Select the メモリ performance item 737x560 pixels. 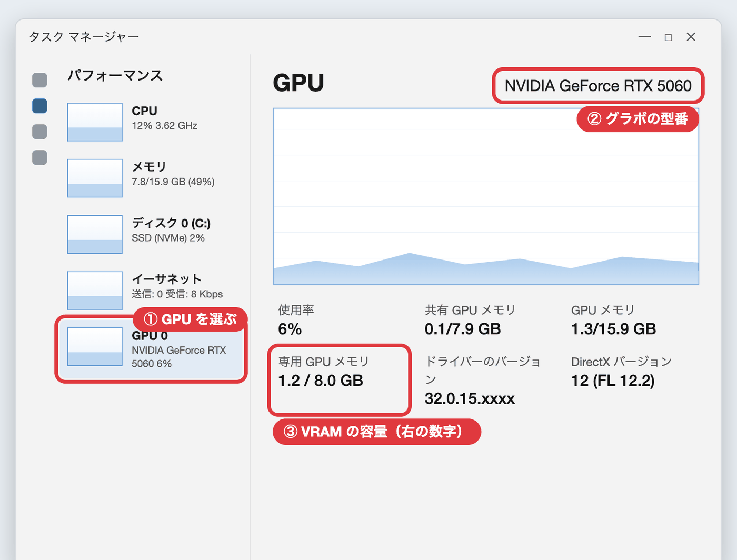(x=151, y=178)
